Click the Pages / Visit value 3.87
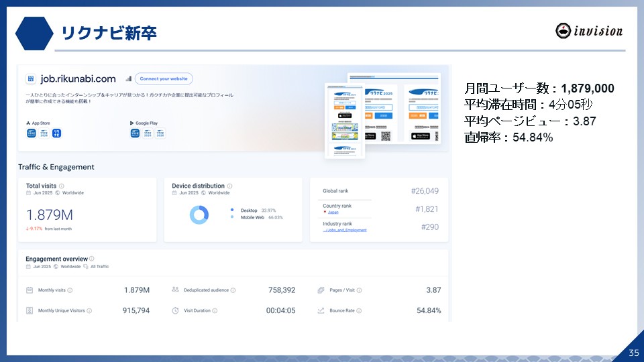 point(433,290)
